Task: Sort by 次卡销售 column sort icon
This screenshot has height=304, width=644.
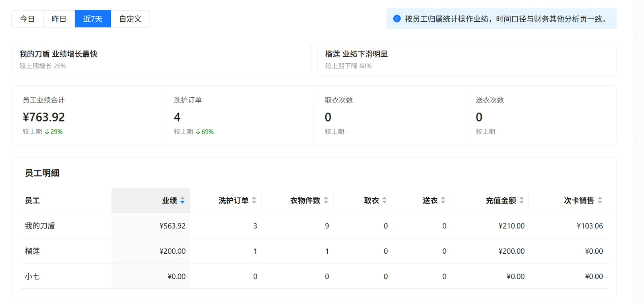Action: 600,200
